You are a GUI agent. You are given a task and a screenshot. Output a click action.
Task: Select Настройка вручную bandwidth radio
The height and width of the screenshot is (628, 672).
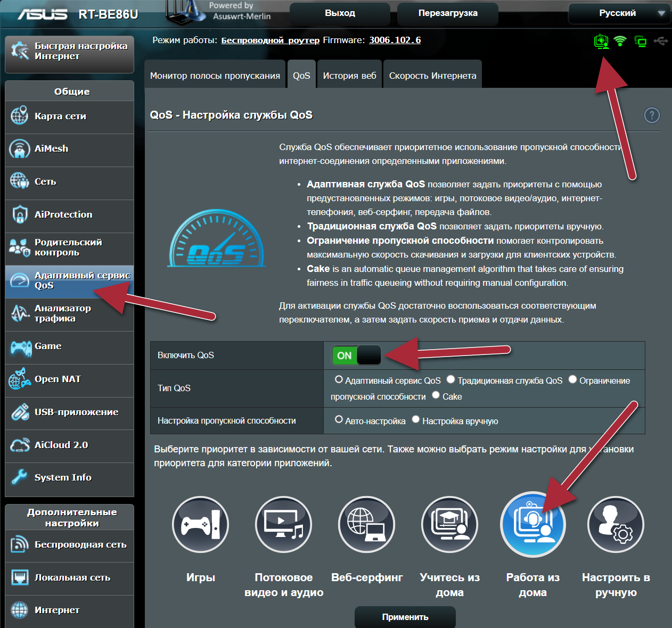[x=416, y=419]
